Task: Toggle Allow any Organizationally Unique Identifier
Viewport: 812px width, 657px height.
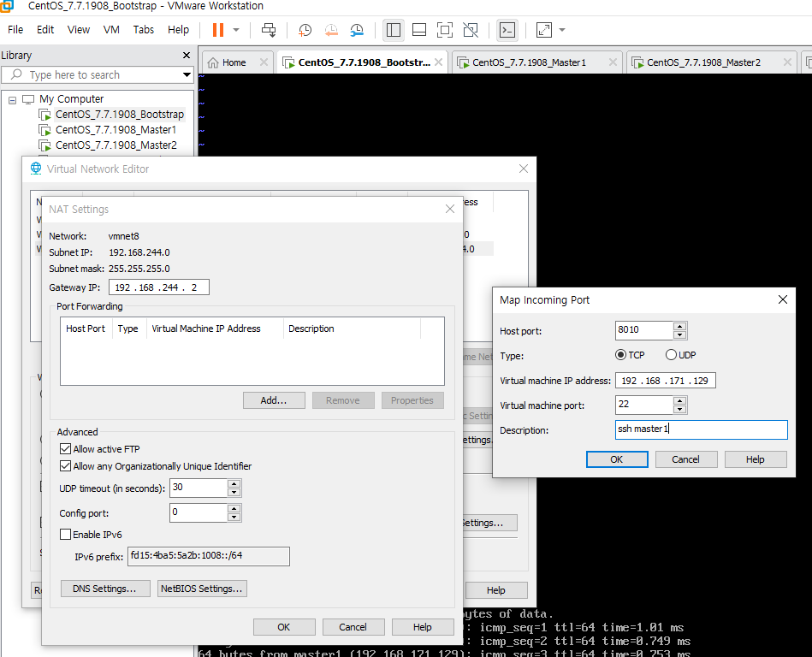Action: click(65, 466)
